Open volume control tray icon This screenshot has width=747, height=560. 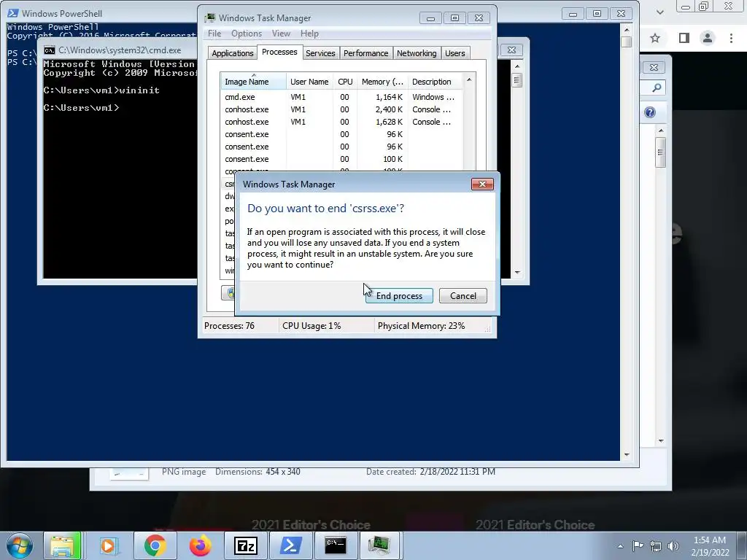point(673,546)
